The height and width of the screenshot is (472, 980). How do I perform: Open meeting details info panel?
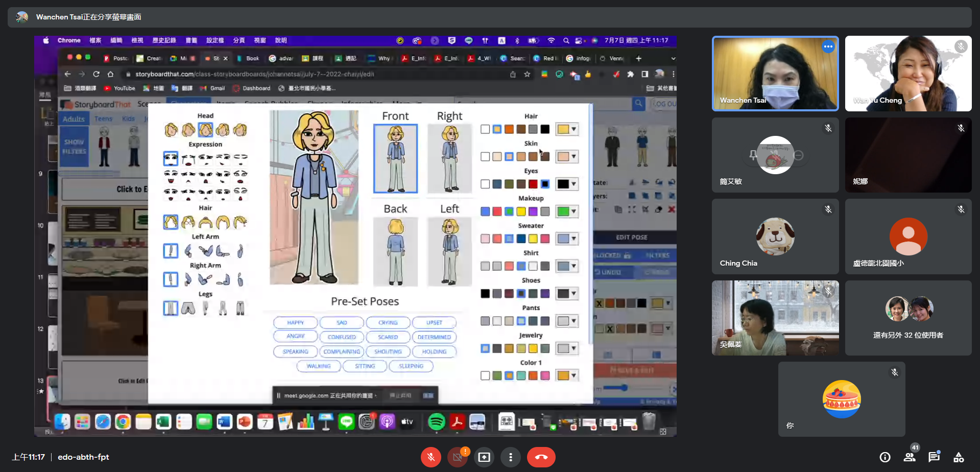(885, 457)
